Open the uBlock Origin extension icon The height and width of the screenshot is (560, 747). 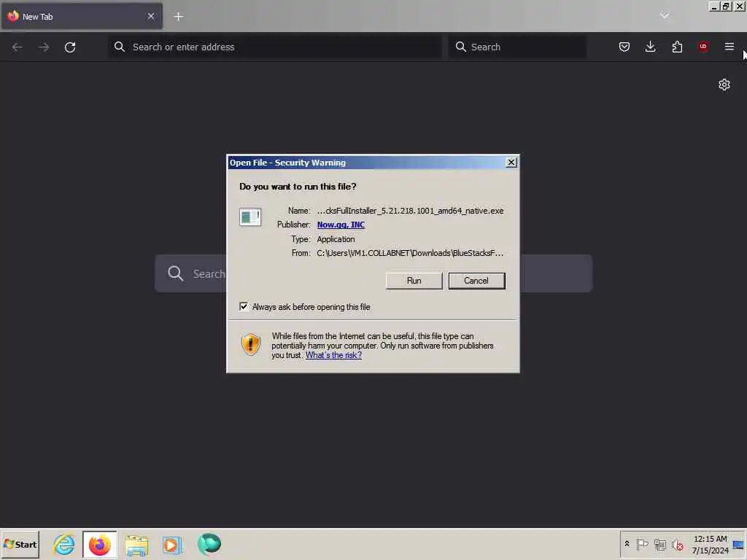click(x=703, y=47)
